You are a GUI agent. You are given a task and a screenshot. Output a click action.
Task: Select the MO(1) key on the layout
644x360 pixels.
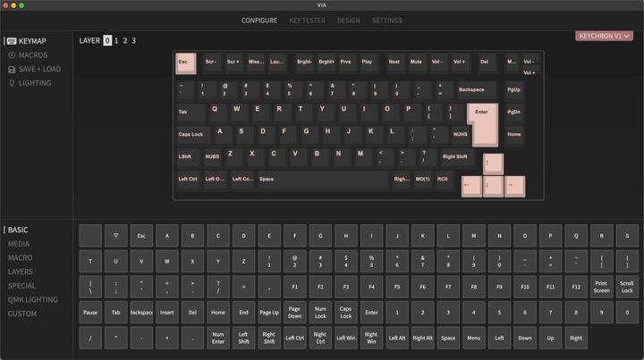coord(422,180)
